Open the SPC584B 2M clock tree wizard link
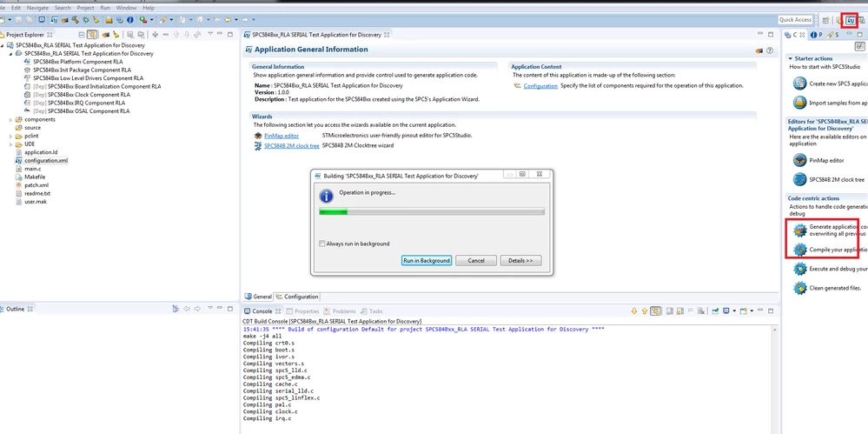Image resolution: width=868 pixels, height=434 pixels. tap(292, 146)
